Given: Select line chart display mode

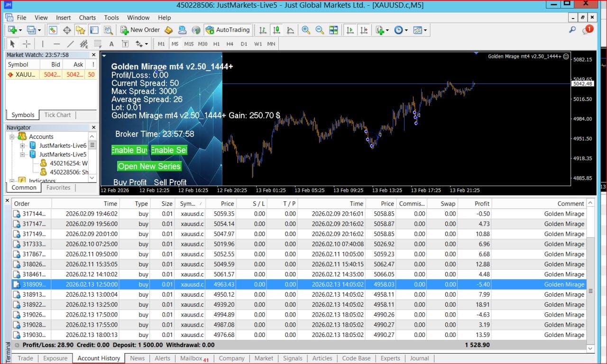Looking at the screenshot, I should [x=290, y=30].
